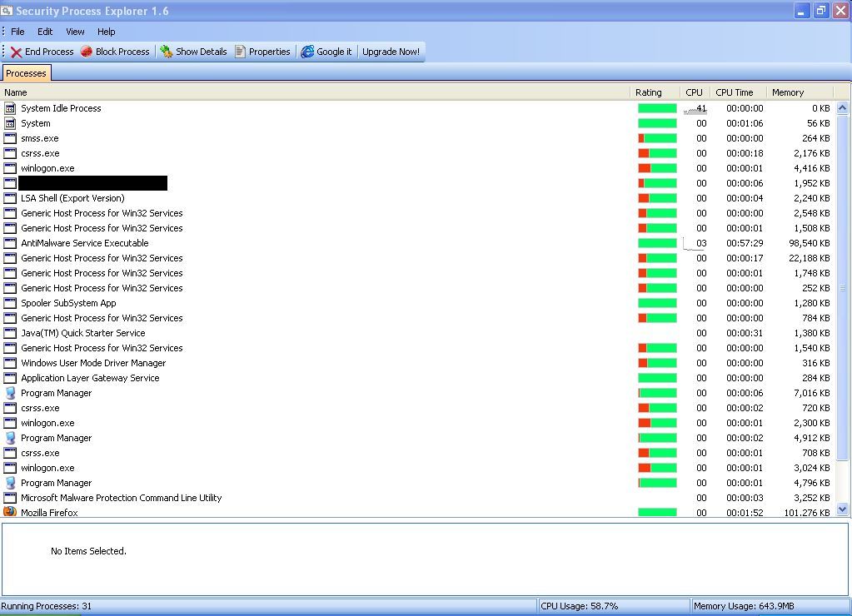
Task: Click the 22,188 KB memory value
Action: (809, 258)
